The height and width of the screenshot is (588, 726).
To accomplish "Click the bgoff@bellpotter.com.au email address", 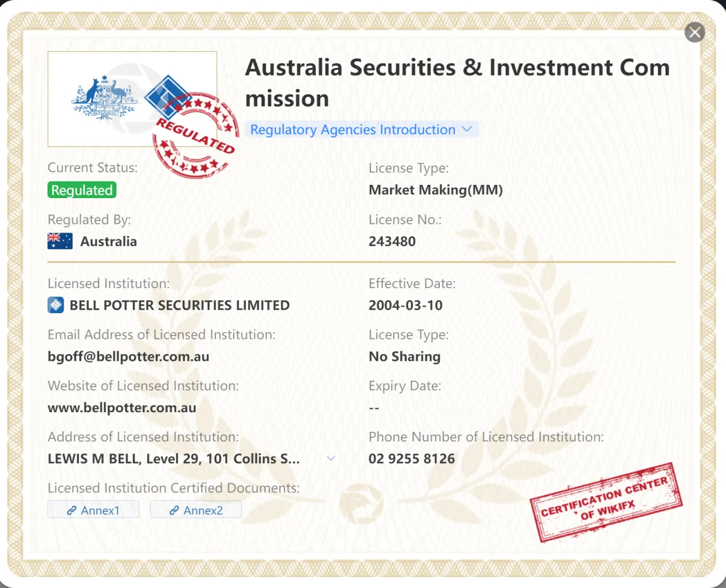I will 128,356.
